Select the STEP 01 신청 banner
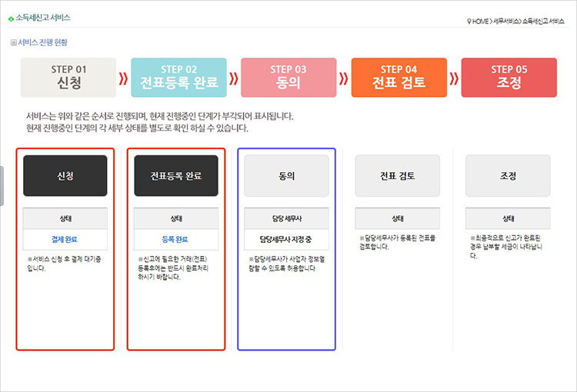 pyautogui.click(x=68, y=78)
